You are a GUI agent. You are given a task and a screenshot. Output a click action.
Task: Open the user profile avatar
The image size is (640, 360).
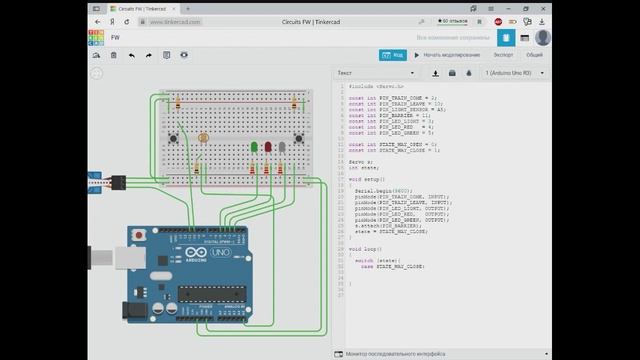click(x=543, y=38)
